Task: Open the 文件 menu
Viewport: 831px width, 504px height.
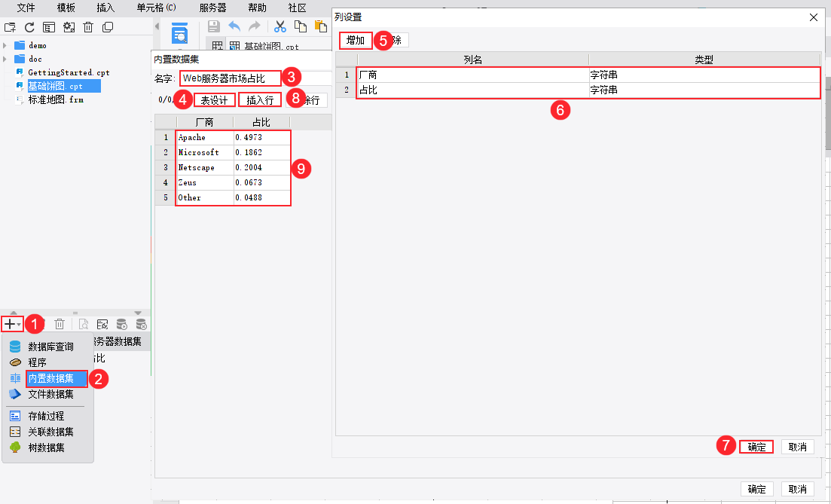Action: [26, 8]
